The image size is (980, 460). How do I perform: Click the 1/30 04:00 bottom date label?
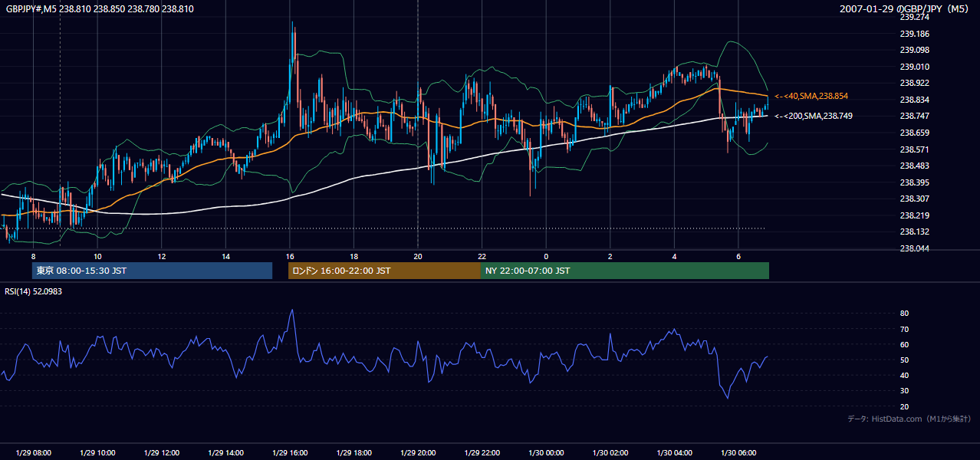tap(674, 452)
